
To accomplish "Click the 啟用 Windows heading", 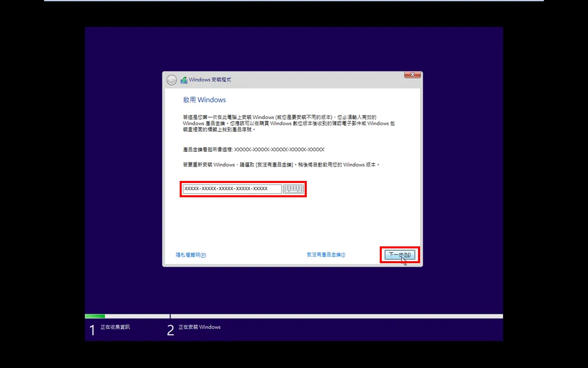I will click(x=204, y=100).
